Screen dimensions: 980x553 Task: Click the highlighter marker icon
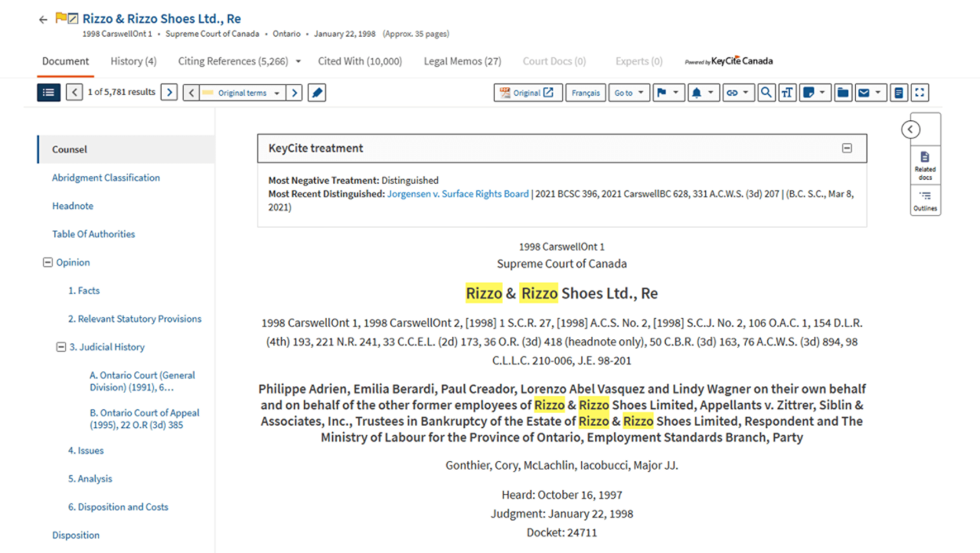[317, 93]
